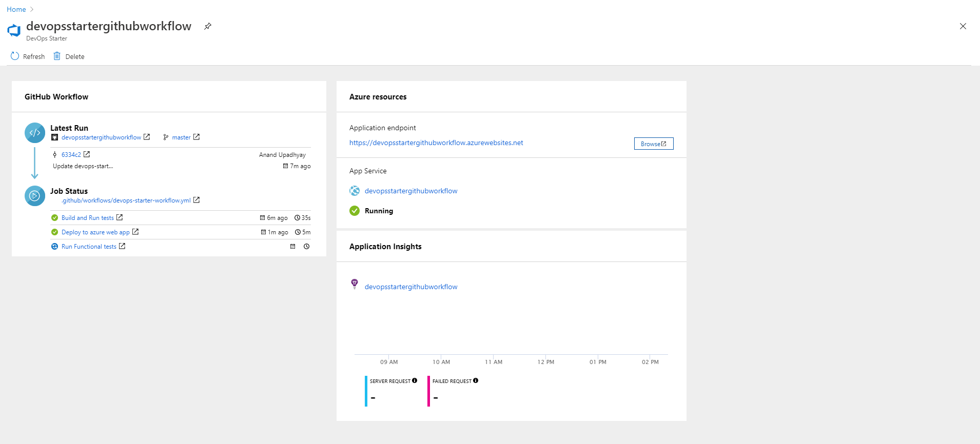Viewport: 980px width, 444px height.
Task: Click green success icon for Build and Run tests
Action: [54, 218]
